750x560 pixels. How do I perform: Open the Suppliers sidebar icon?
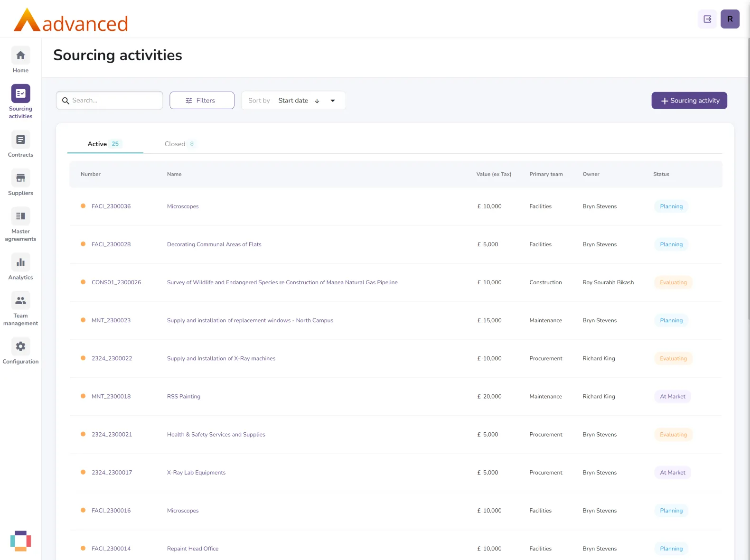coord(20,178)
